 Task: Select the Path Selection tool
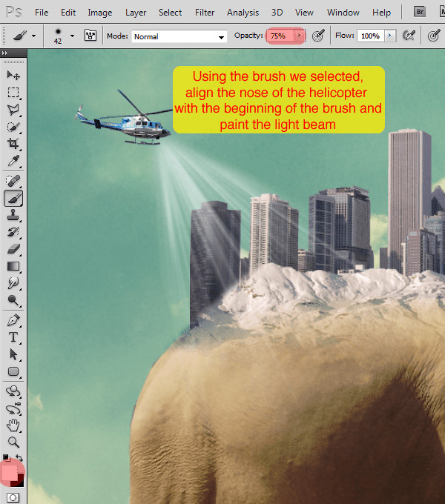[x=13, y=354]
